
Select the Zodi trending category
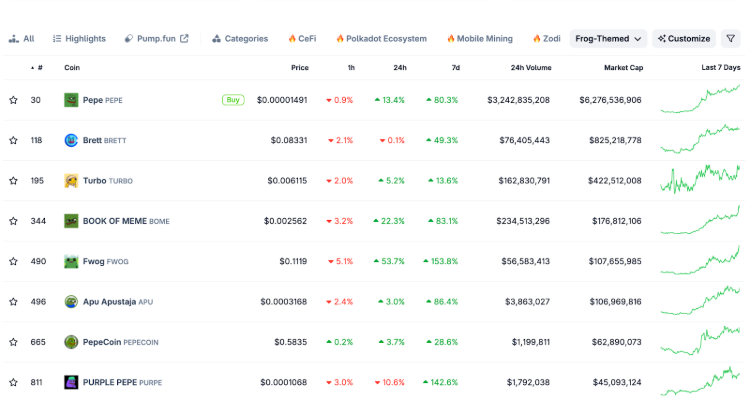point(547,39)
